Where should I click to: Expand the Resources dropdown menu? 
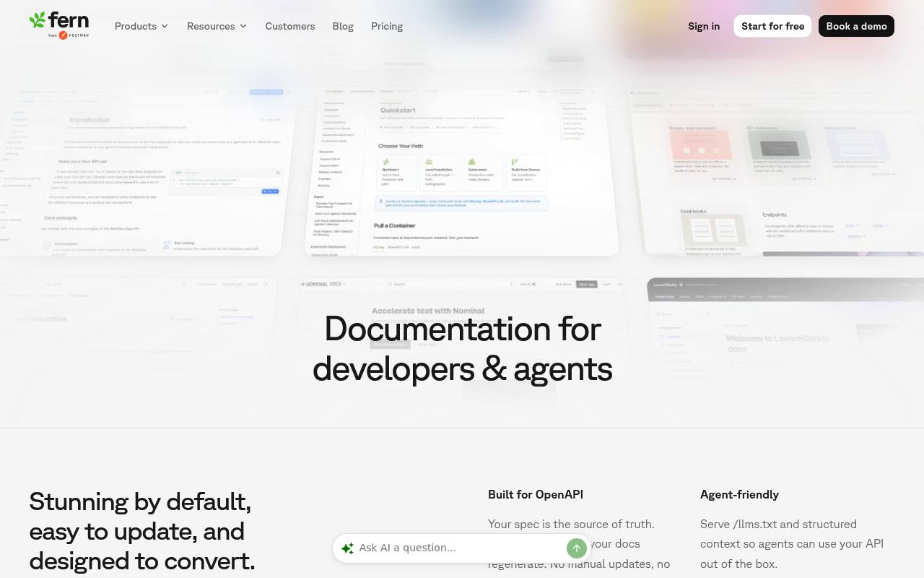(x=217, y=26)
